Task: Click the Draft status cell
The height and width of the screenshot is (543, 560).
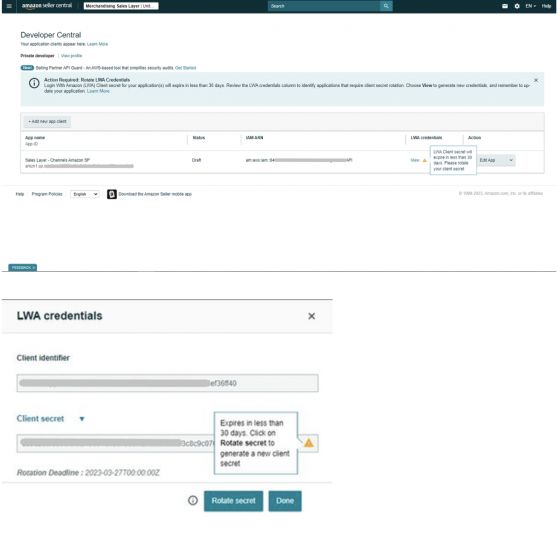Action: tap(196, 160)
